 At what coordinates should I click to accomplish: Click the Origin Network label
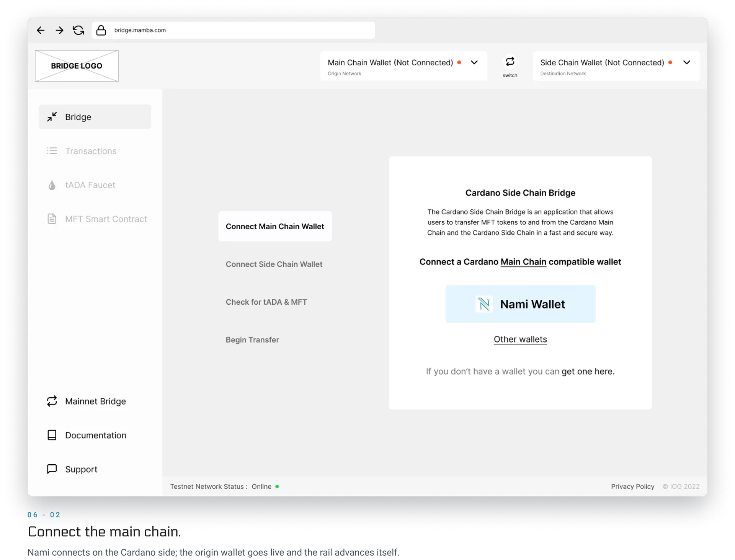click(344, 73)
